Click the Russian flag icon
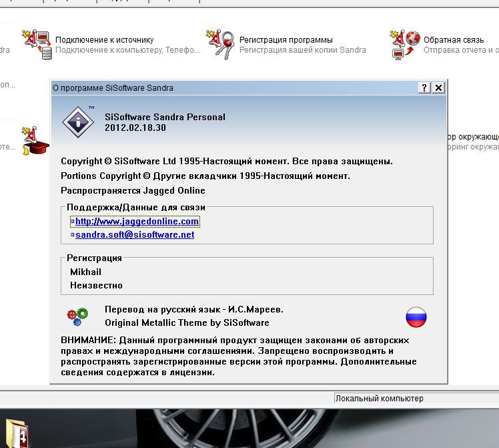This screenshot has width=499, height=448. tap(416, 317)
